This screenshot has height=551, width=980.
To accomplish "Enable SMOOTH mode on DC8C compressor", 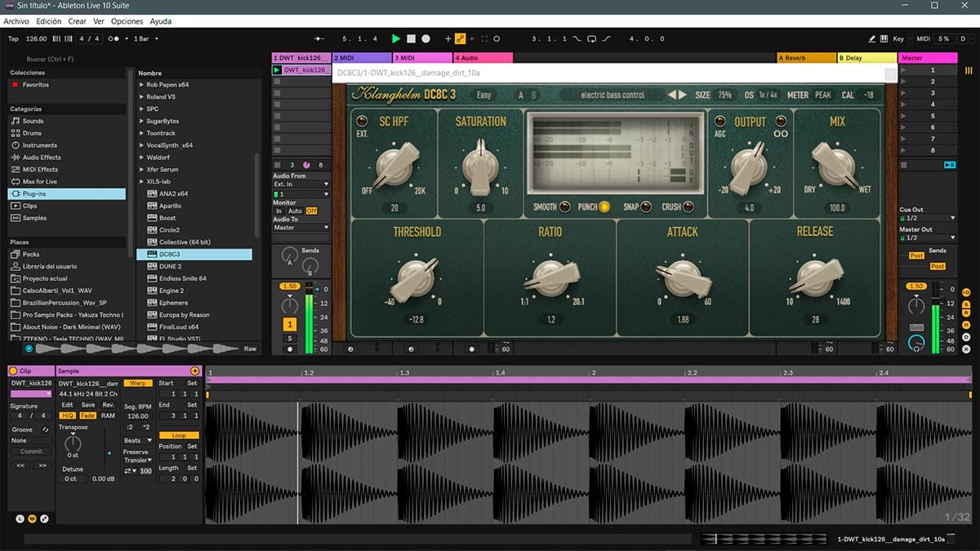I will [564, 207].
